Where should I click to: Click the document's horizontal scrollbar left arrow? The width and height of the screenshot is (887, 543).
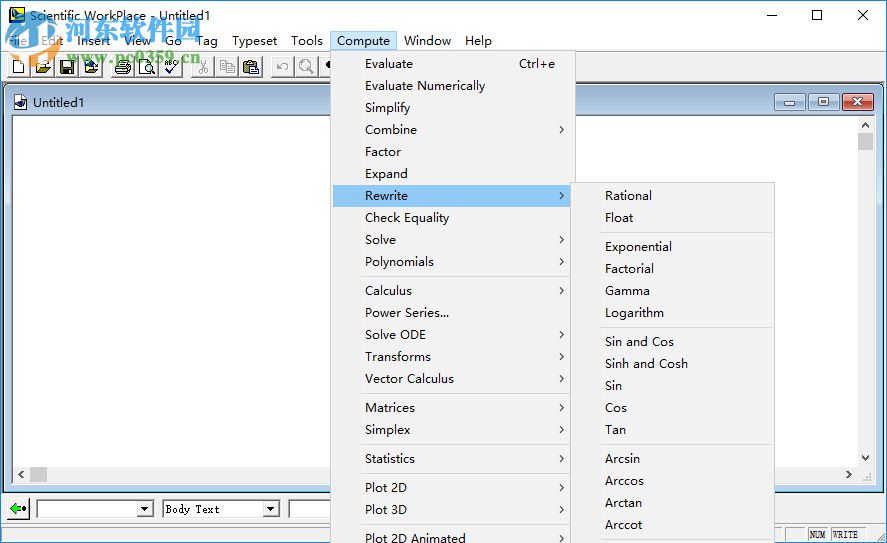21,475
